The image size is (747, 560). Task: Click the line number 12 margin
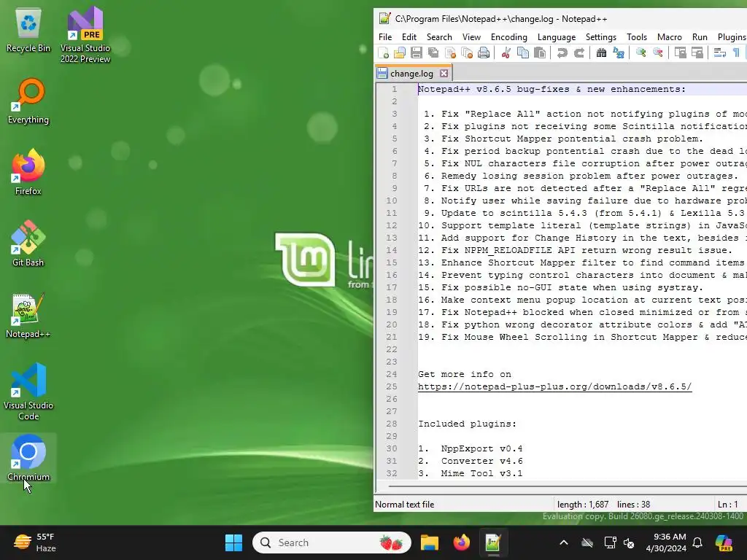click(391, 225)
